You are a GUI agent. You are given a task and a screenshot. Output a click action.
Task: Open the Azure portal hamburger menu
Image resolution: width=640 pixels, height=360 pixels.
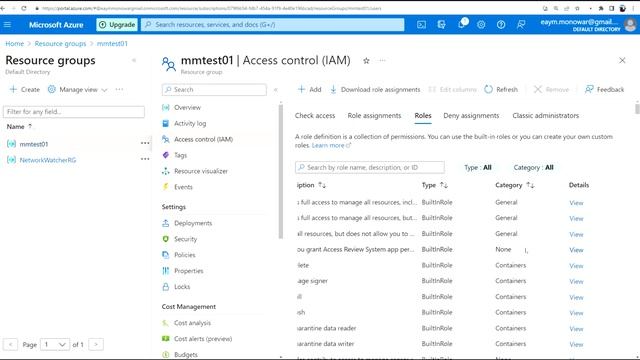click(x=7, y=24)
